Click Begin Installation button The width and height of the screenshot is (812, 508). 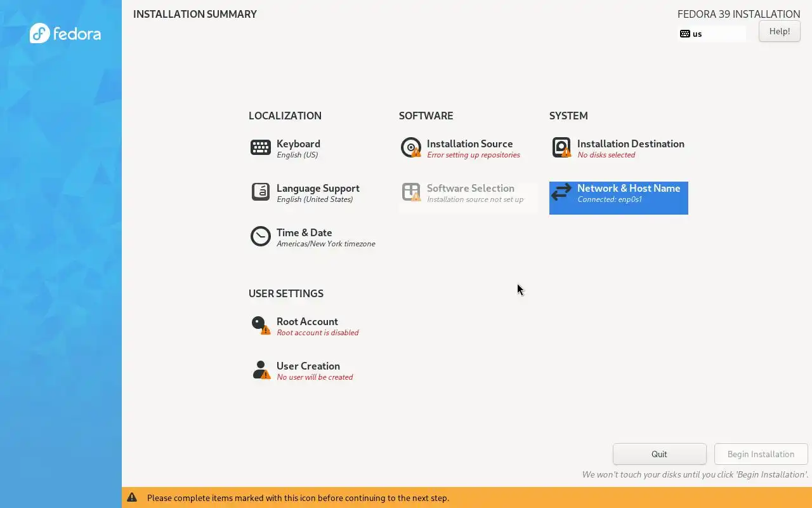click(761, 454)
